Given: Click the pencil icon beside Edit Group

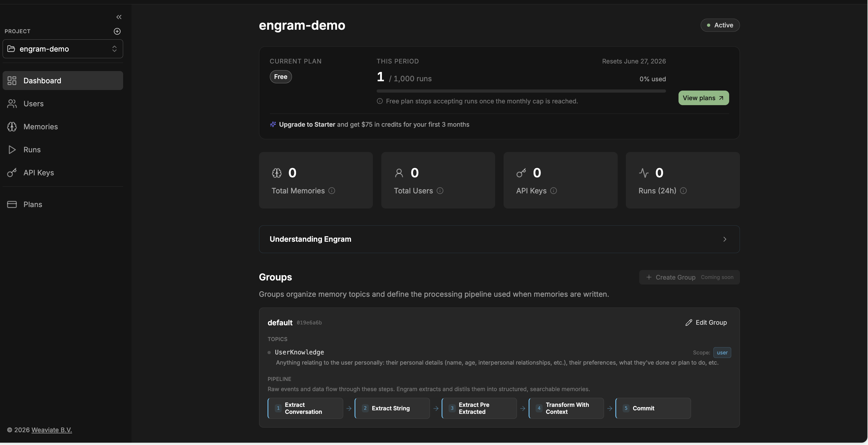Looking at the screenshot, I should 689,323.
